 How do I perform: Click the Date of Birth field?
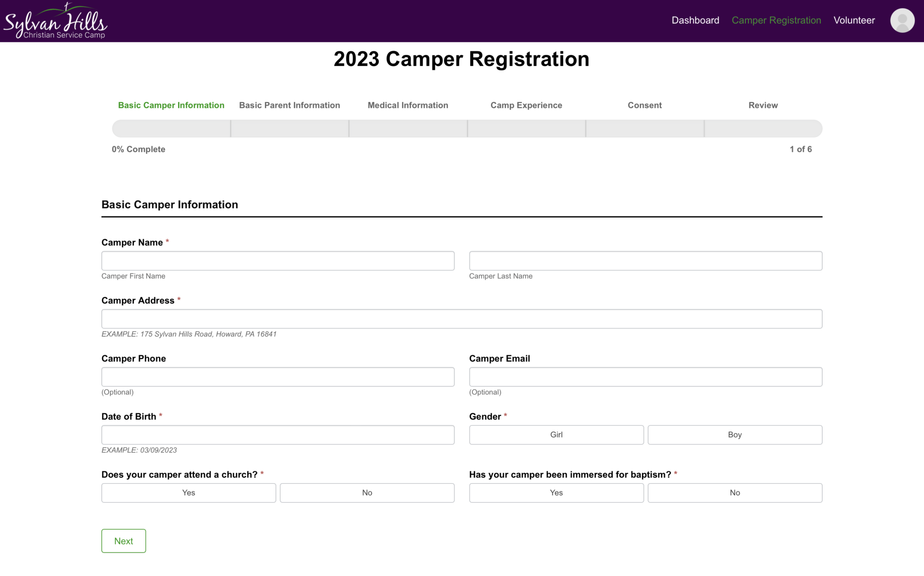(x=277, y=435)
